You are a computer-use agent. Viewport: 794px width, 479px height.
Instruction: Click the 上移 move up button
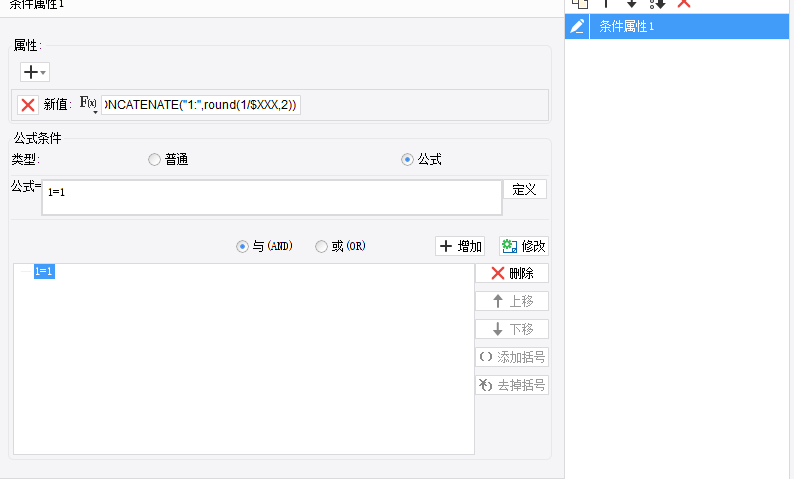click(x=512, y=301)
